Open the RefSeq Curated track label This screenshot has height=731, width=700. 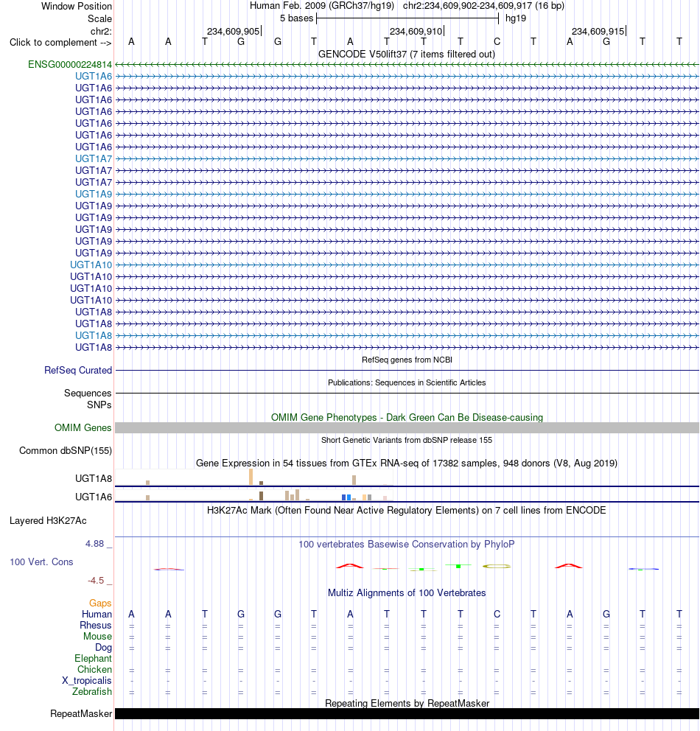click(x=78, y=370)
